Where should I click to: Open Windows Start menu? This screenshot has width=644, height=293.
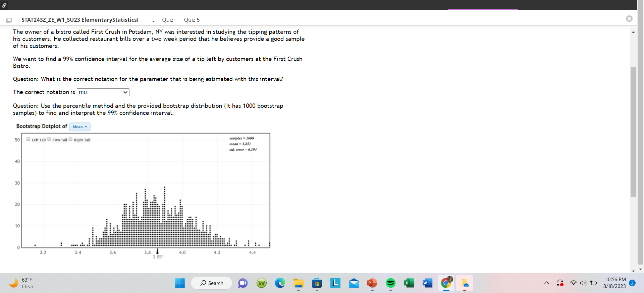click(180, 283)
